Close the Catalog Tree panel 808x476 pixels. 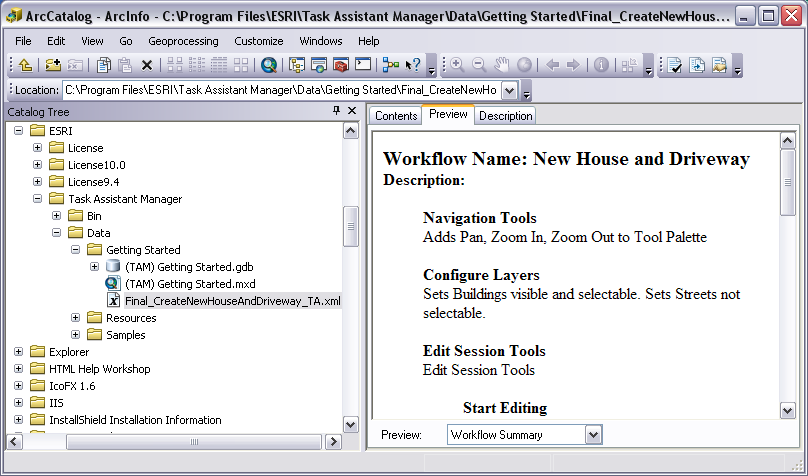tap(352, 110)
